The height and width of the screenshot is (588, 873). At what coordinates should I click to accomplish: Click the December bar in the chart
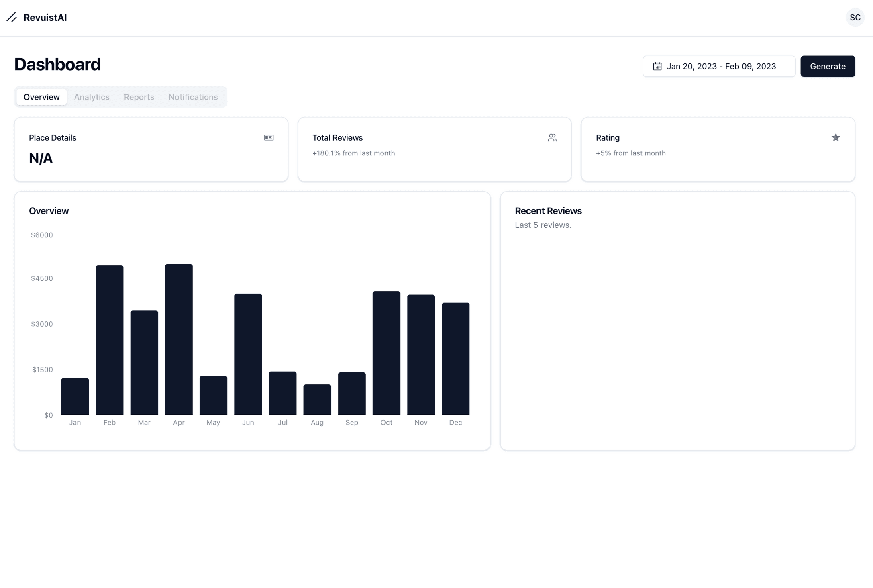(x=455, y=359)
